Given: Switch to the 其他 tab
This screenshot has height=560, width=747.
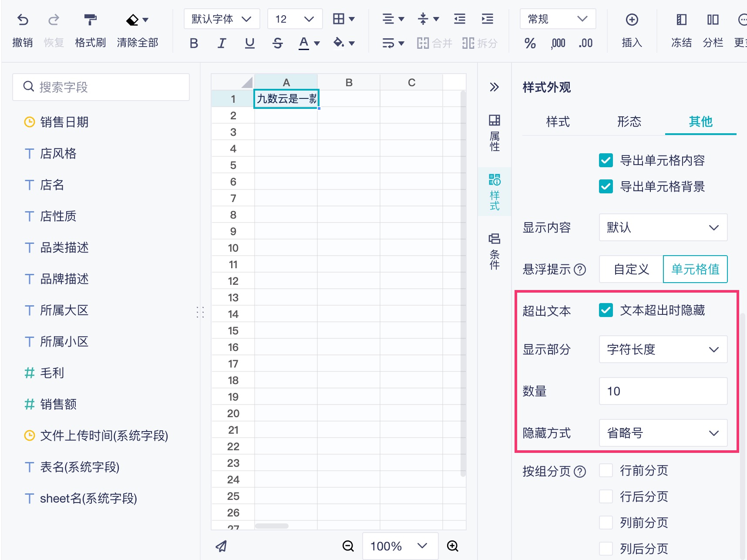Looking at the screenshot, I should click(700, 121).
